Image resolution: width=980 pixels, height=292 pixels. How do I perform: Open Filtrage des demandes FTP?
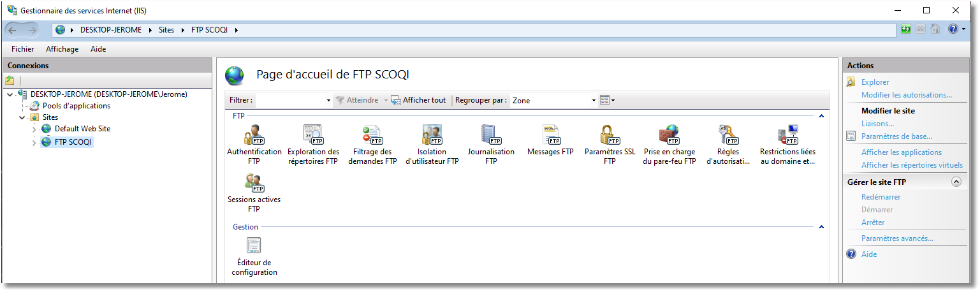(372, 145)
